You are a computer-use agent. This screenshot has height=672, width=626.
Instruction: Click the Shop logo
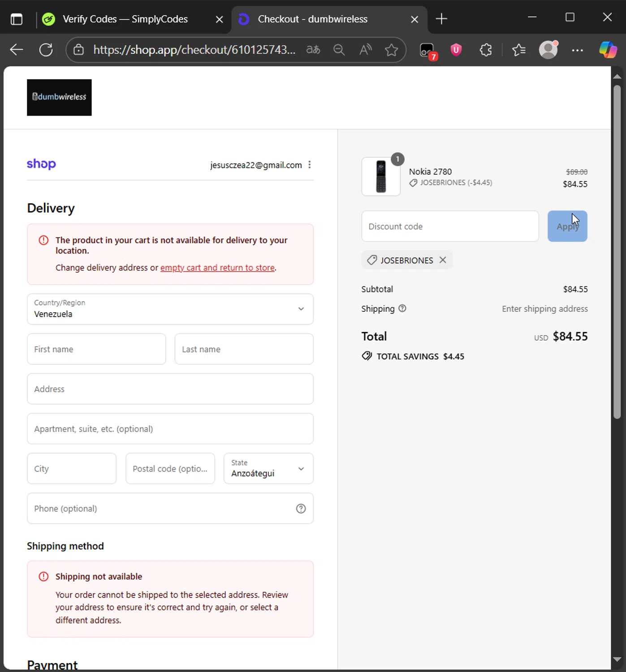(41, 164)
